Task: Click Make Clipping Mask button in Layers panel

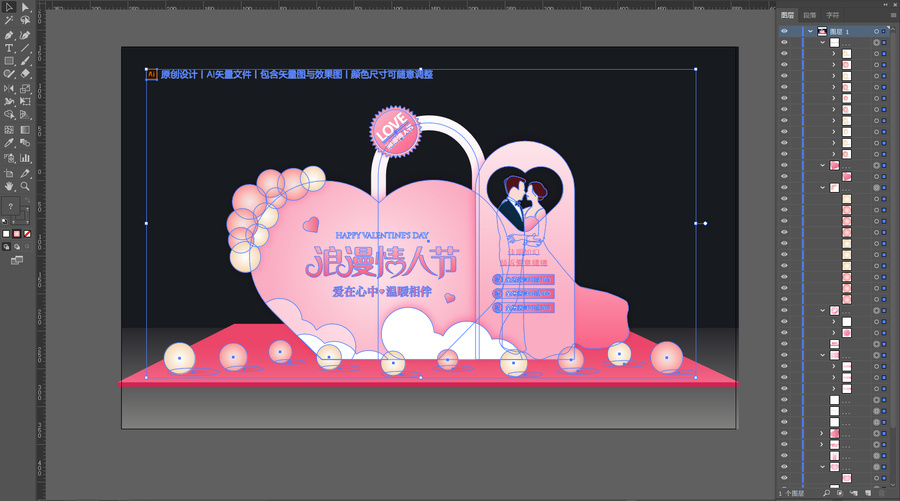Action: (840, 493)
